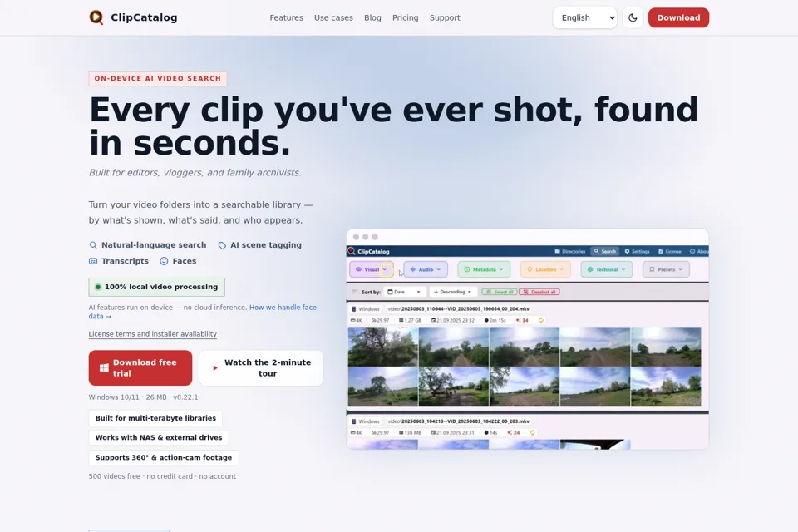Click the green dot on local processing badge

98,287
